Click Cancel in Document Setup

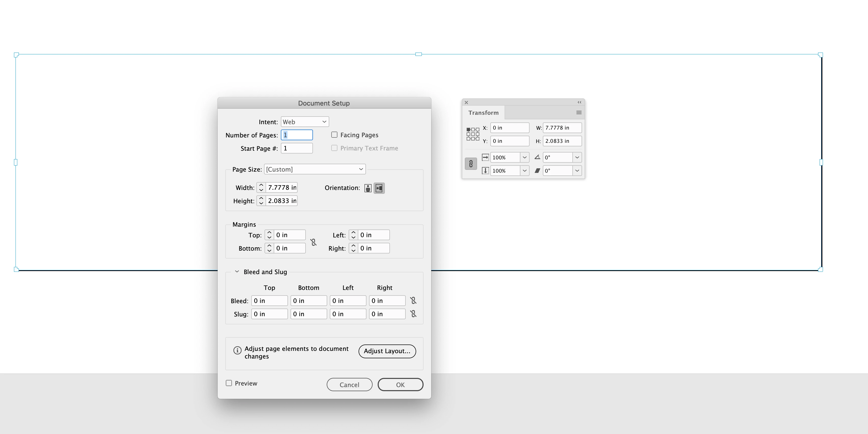349,385
